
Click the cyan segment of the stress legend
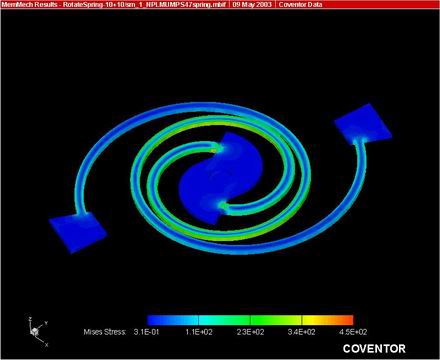pyautogui.click(x=224, y=320)
